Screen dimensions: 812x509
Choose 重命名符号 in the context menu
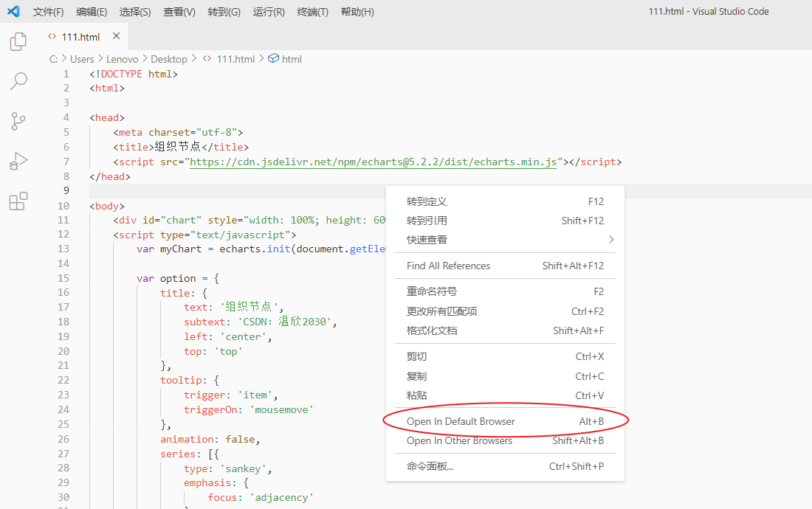coord(505,291)
